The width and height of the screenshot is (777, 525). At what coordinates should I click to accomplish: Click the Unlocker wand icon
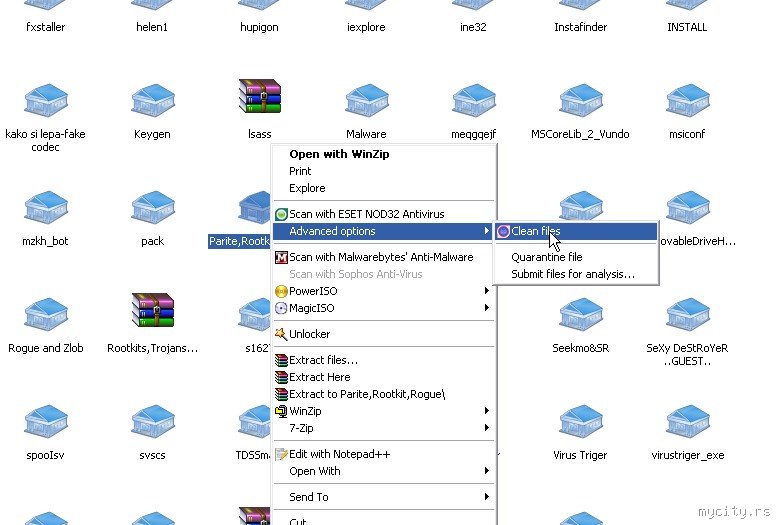pyautogui.click(x=281, y=334)
